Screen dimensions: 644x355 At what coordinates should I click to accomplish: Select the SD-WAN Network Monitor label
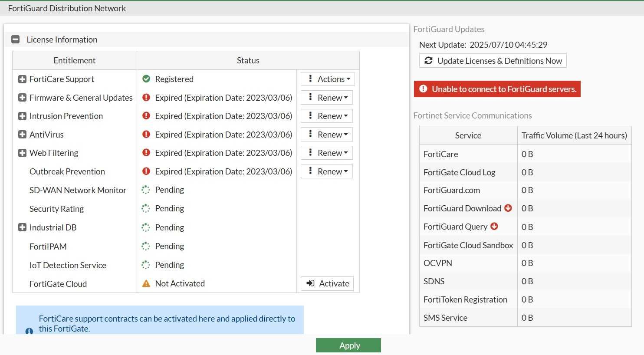pos(78,190)
